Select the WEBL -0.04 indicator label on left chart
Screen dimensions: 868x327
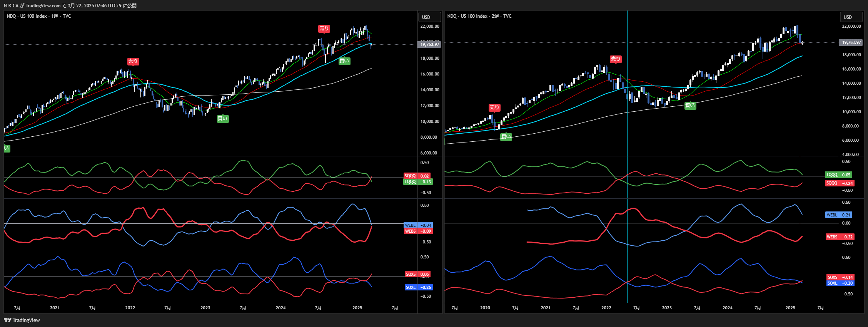tap(418, 225)
